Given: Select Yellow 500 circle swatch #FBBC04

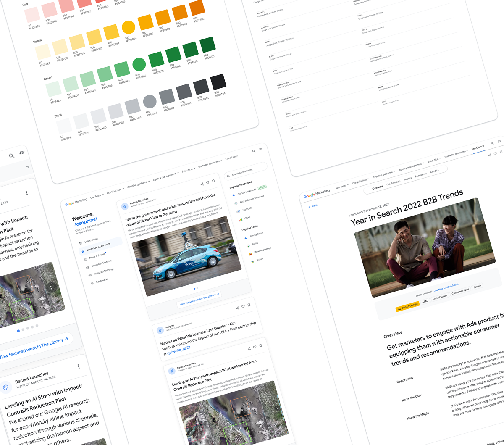Looking at the screenshot, I should 129,27.
